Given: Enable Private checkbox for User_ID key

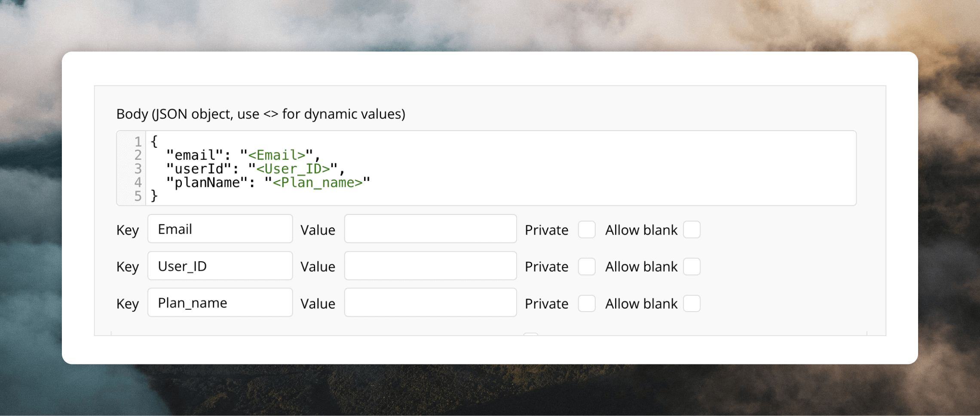Looking at the screenshot, I should click(587, 266).
